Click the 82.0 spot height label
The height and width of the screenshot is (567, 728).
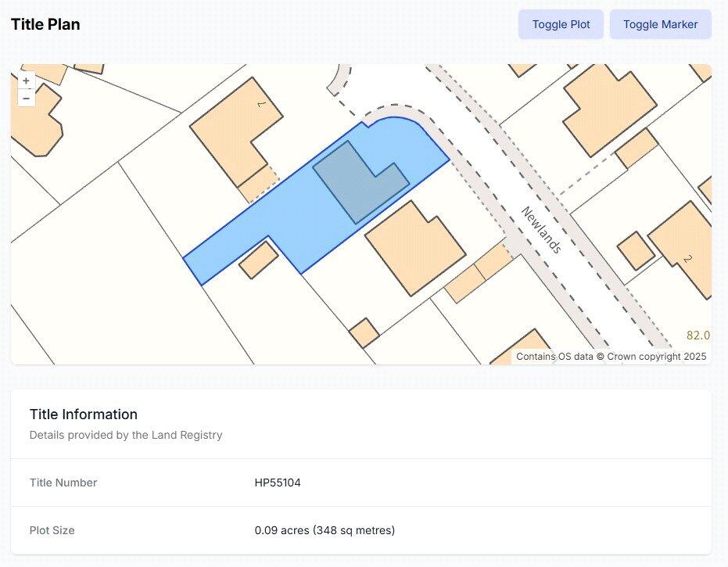[x=698, y=336]
